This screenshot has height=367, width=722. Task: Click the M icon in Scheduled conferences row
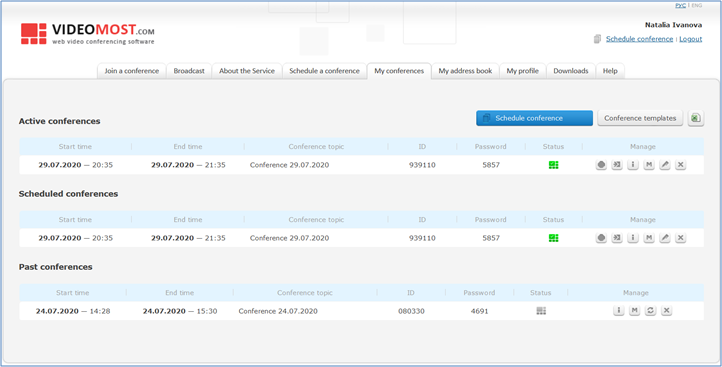click(649, 238)
